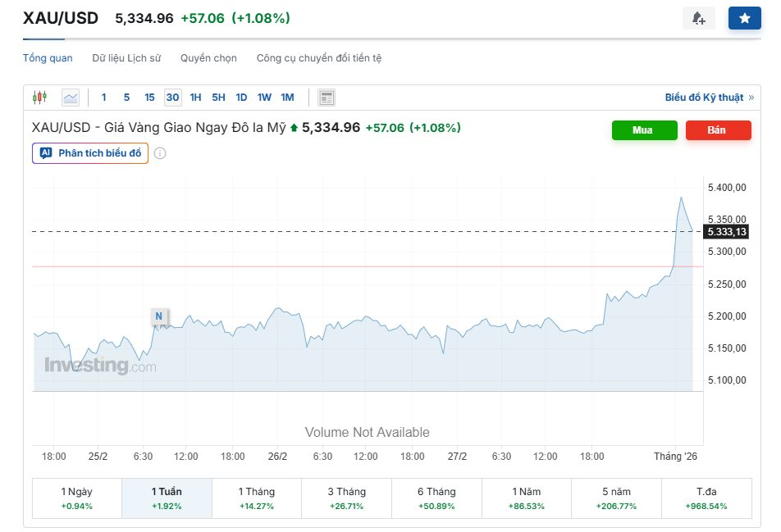Click the star watchlist icon
The width and height of the screenshot is (781, 532).
click(744, 18)
